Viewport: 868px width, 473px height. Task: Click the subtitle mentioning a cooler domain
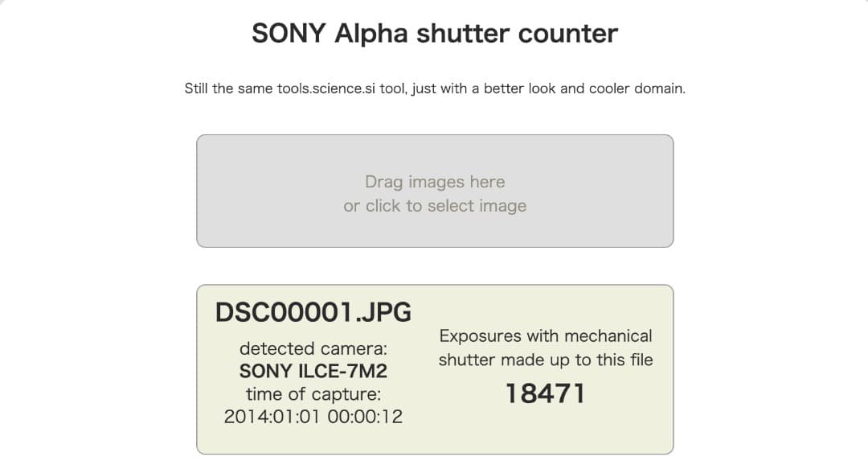434,88
